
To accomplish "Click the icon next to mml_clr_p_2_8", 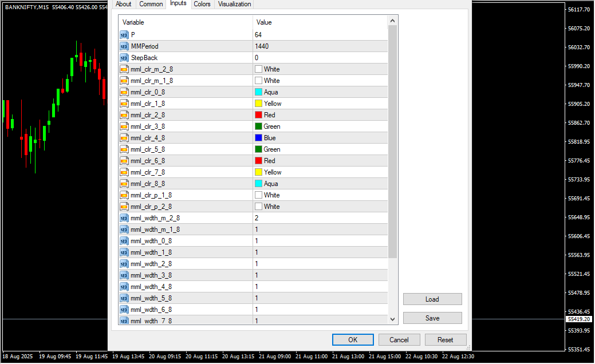I will pyautogui.click(x=124, y=207).
